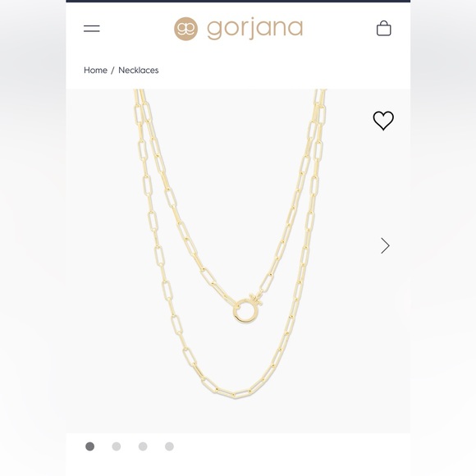
Task: Select the first image carousel dot
Action: click(x=89, y=446)
